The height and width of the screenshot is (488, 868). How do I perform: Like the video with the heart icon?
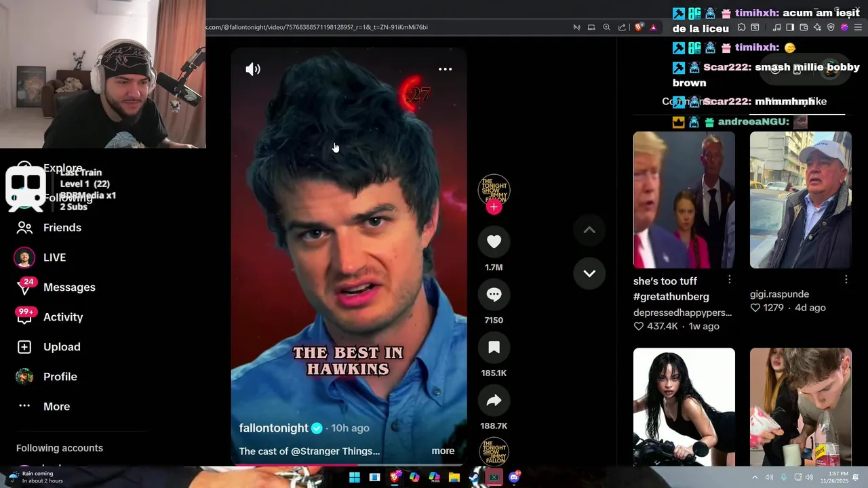click(494, 242)
